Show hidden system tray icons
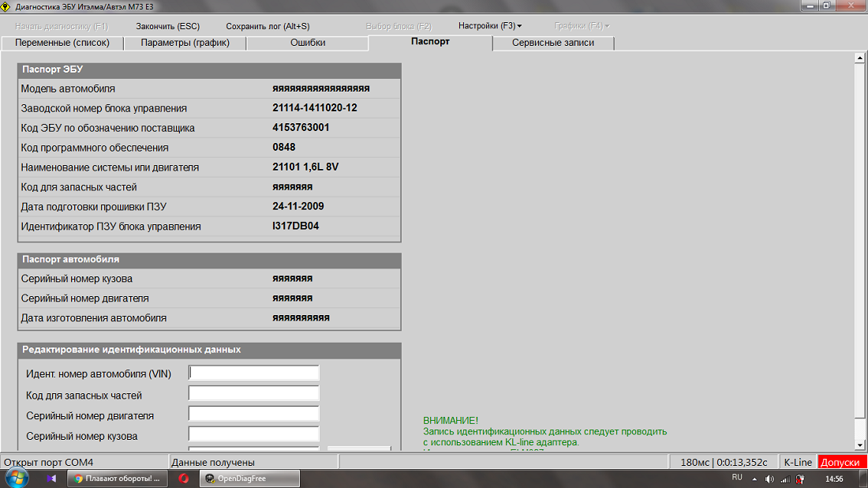868x488 pixels. pyautogui.click(x=754, y=479)
